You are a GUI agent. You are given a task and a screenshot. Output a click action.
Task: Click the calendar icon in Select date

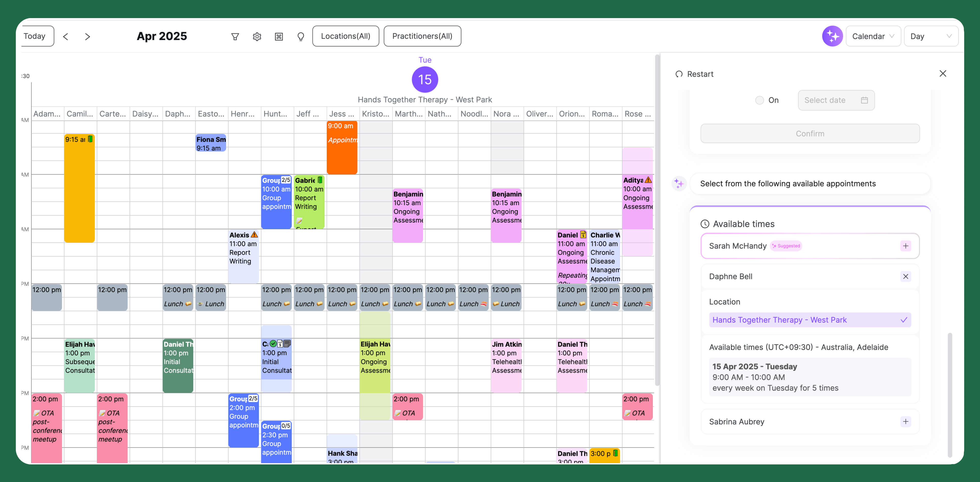click(864, 100)
